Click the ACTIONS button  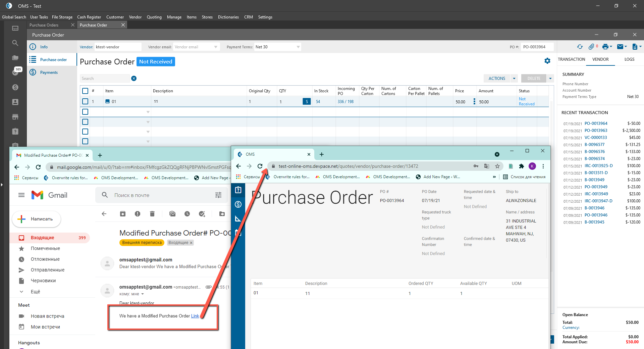pyautogui.click(x=497, y=79)
